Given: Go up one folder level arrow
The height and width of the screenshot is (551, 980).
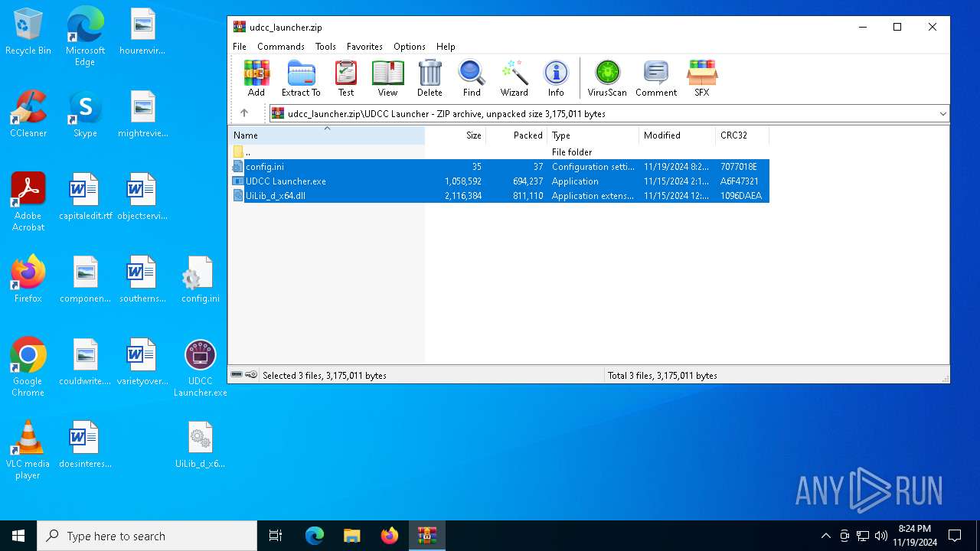Looking at the screenshot, I should click(x=244, y=113).
